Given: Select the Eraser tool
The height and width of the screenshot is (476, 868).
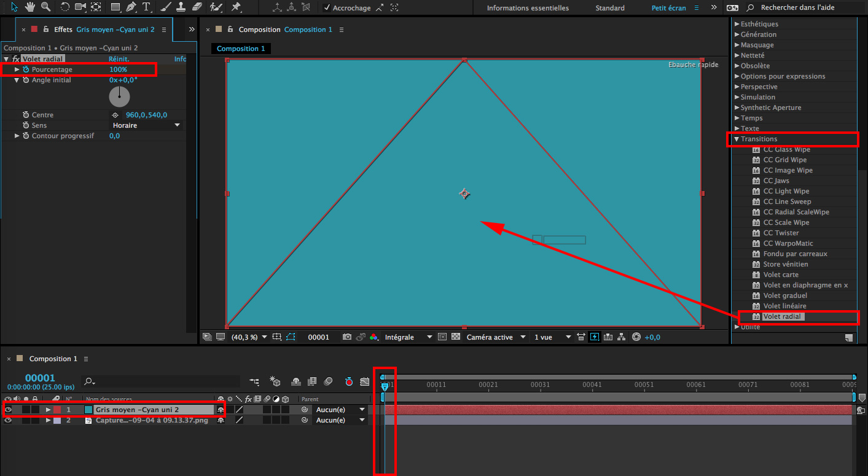Looking at the screenshot, I should point(197,7).
